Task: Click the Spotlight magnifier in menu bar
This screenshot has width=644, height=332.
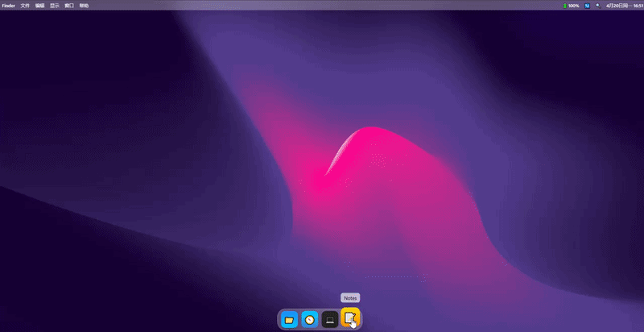Action: (597, 5)
